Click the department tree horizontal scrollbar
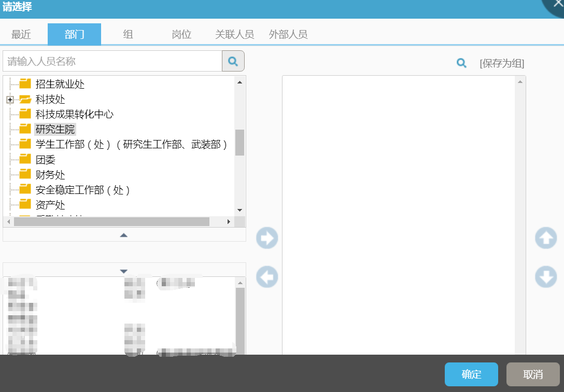564x392 pixels. 111,222
